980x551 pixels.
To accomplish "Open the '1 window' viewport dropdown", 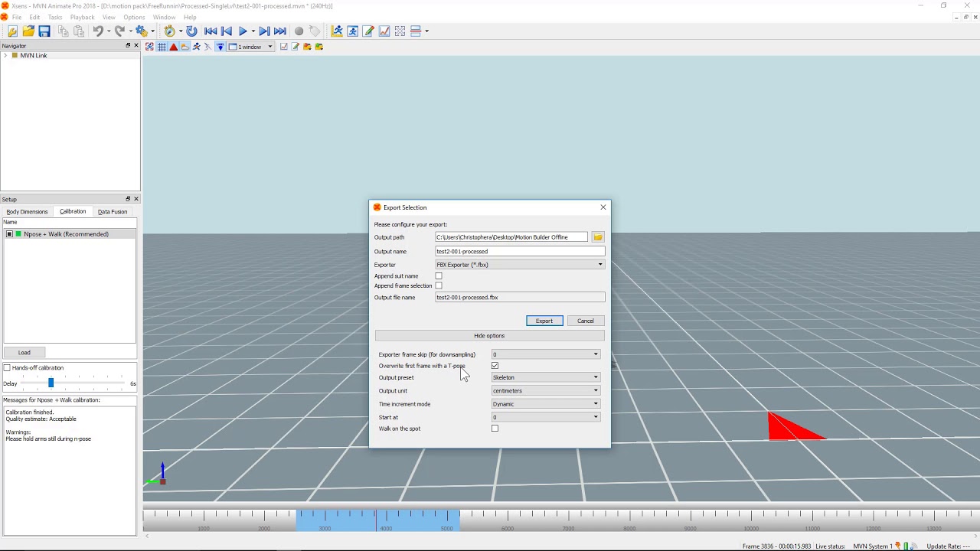I will pyautogui.click(x=250, y=47).
